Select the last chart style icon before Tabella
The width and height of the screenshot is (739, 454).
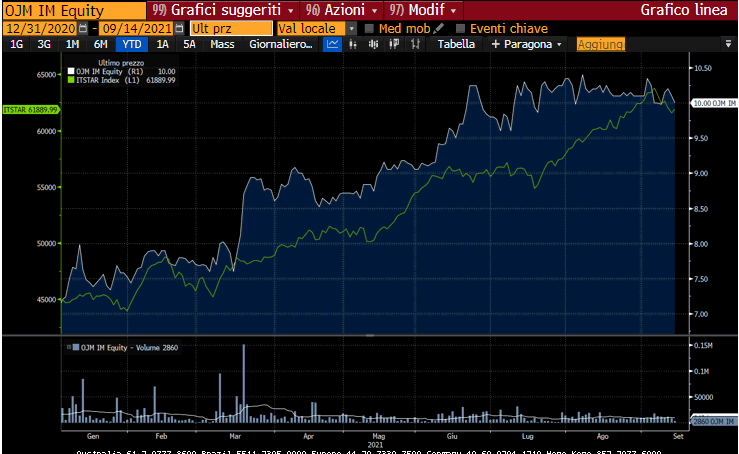click(x=415, y=44)
